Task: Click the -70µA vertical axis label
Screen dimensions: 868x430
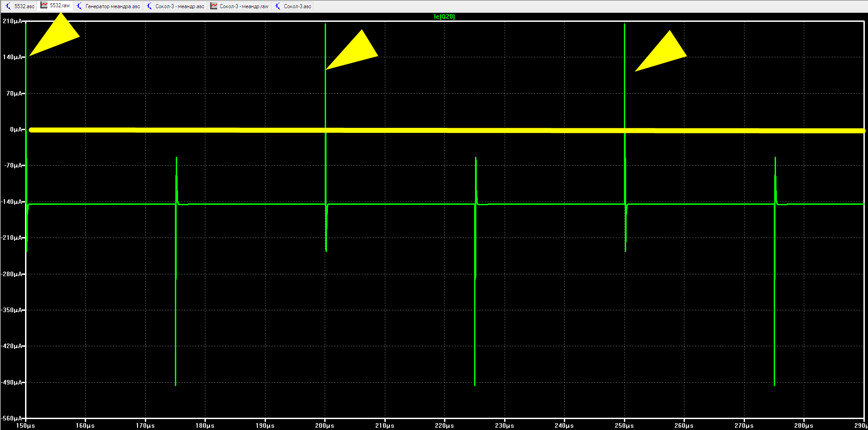Action: tap(13, 166)
